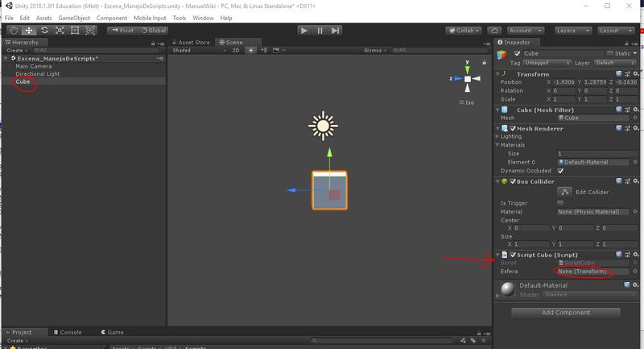Toggle Cube active checkbox in Inspector
The image size is (644, 349).
517,53
